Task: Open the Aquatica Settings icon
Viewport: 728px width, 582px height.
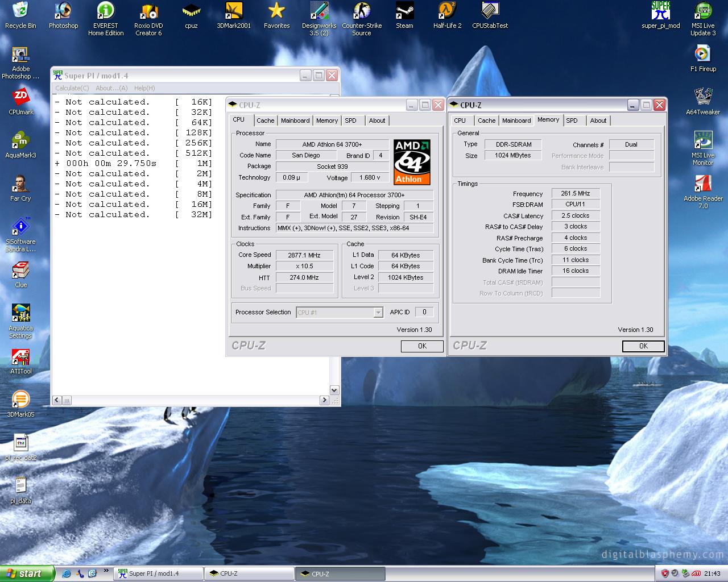Action: pyautogui.click(x=20, y=321)
